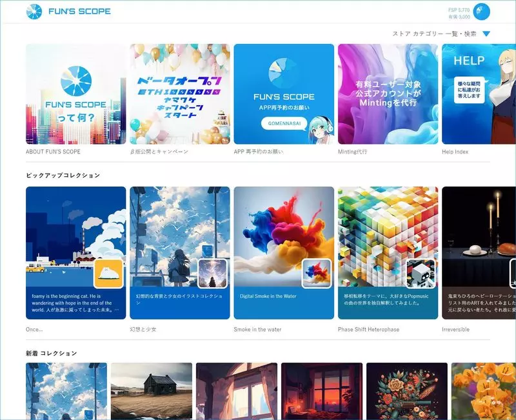
Task: Click the girl illustration collection avatar icon
Action: click(x=212, y=274)
